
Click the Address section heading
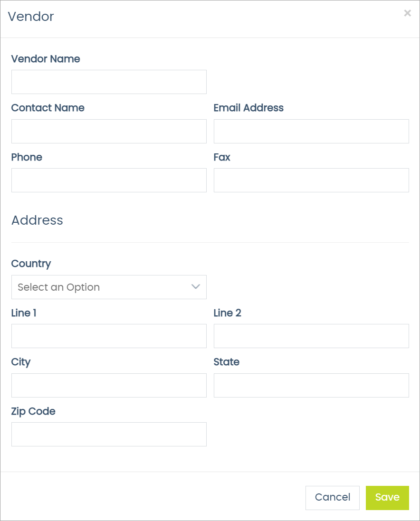tap(37, 220)
